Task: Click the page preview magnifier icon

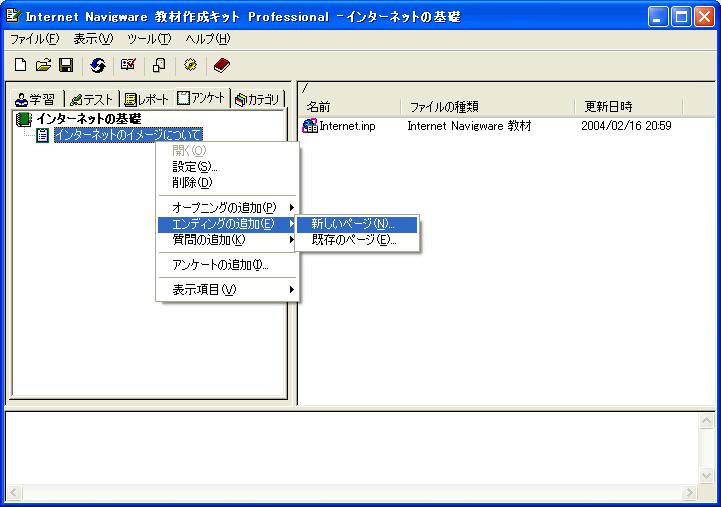Action: (159, 65)
